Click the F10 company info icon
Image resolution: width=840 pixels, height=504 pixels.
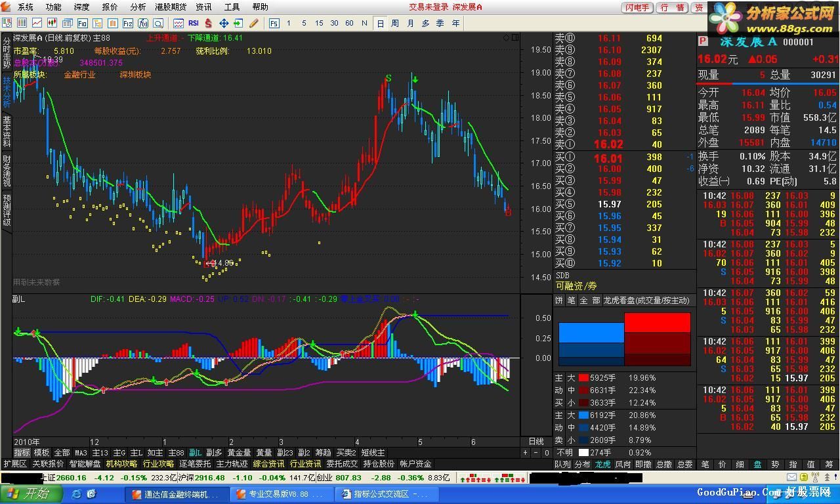point(82,23)
